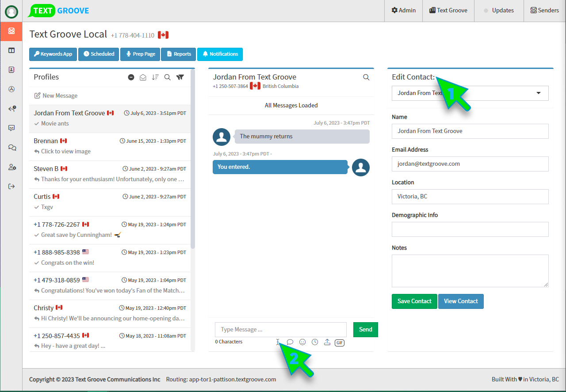Select the Curtis profile row
The width and height of the screenshot is (566, 392).
pyautogui.click(x=110, y=202)
